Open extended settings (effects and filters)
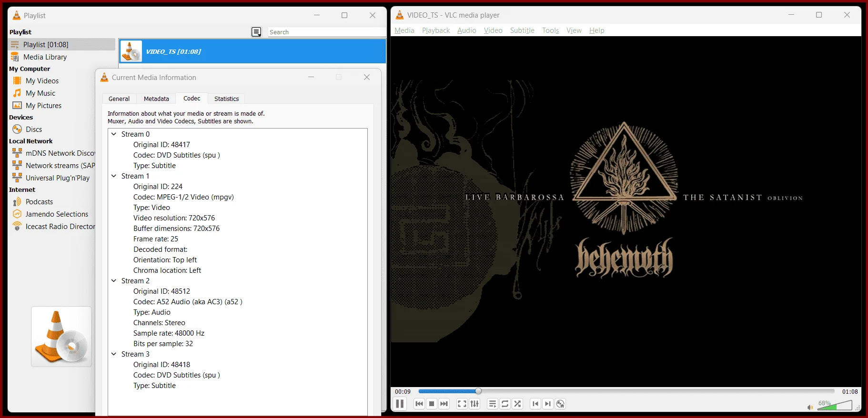The width and height of the screenshot is (868, 418). click(x=474, y=404)
